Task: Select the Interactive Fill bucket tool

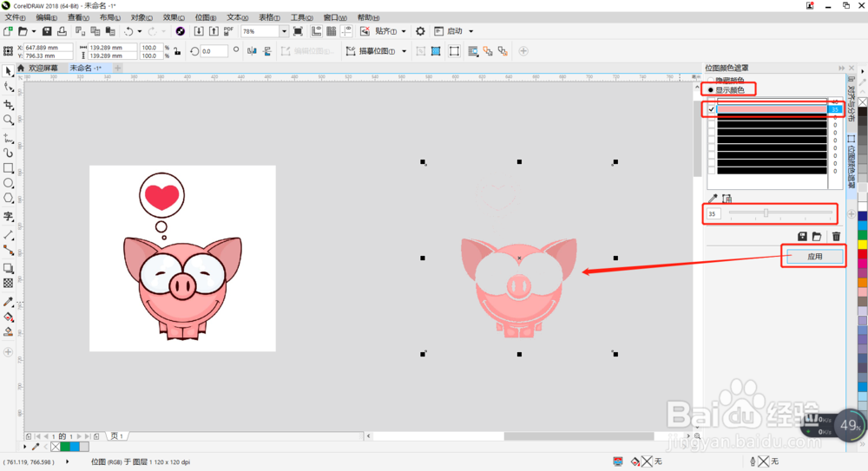Action: pyautogui.click(x=9, y=317)
